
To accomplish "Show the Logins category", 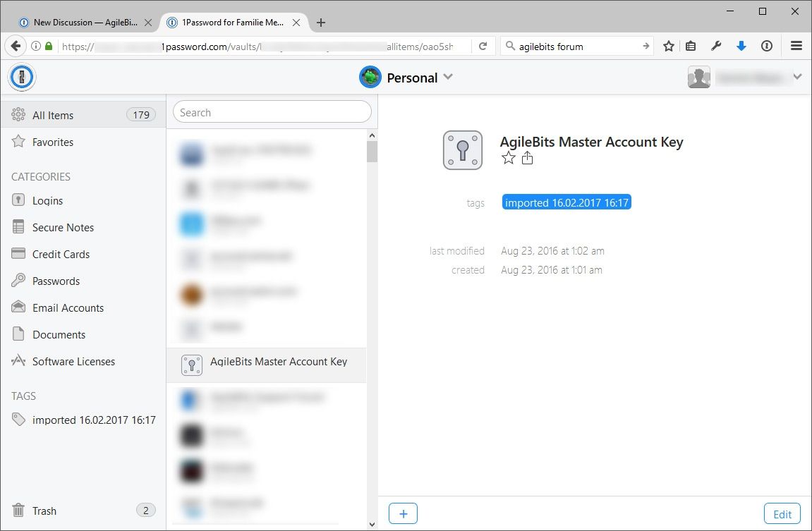I will coord(83,200).
